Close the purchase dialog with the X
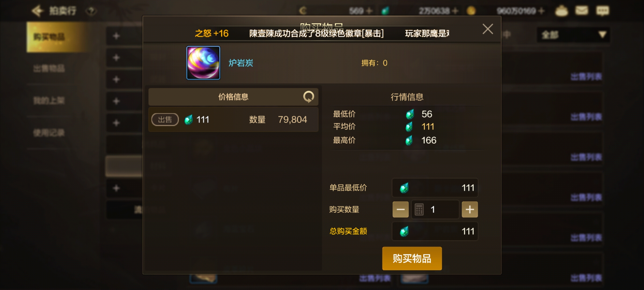Viewport: 644px width, 290px height. [x=488, y=29]
